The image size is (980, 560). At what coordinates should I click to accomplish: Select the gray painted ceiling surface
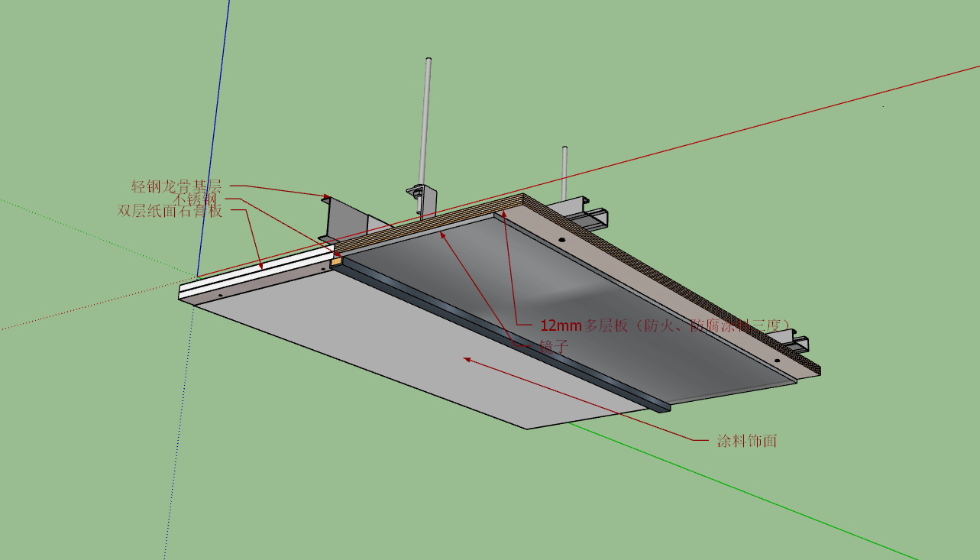[428, 351]
